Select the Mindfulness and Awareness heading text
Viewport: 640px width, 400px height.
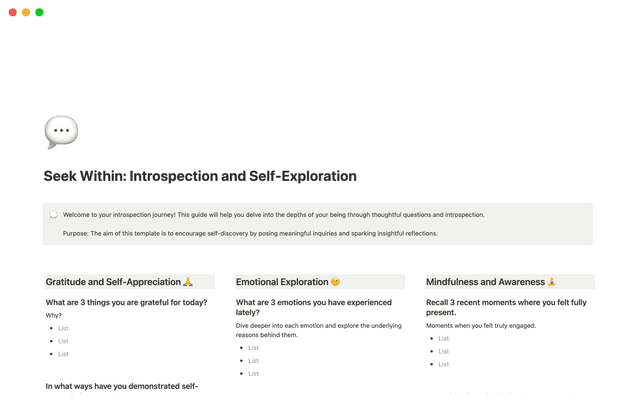pyautogui.click(x=485, y=282)
